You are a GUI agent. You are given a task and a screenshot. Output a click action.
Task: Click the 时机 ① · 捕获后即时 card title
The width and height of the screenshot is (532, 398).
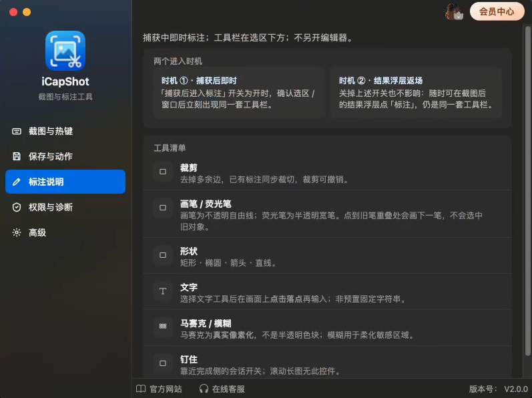point(199,81)
